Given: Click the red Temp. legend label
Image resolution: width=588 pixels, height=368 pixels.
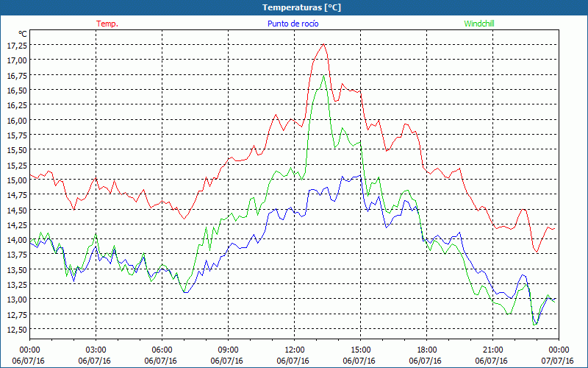Looking at the screenshot, I should [107, 24].
